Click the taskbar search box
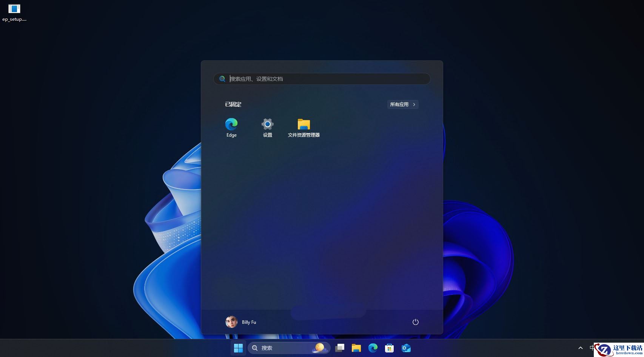Image resolution: width=644 pixels, height=357 pixels. tap(289, 348)
